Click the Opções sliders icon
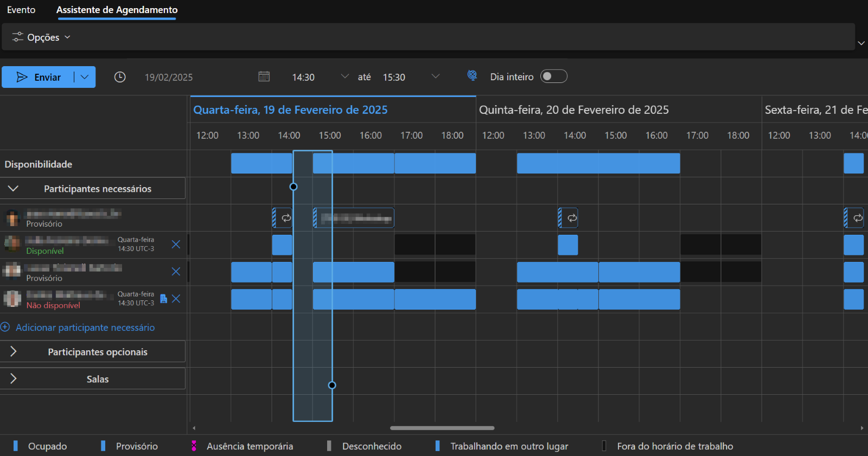The width and height of the screenshot is (868, 456). coord(18,37)
